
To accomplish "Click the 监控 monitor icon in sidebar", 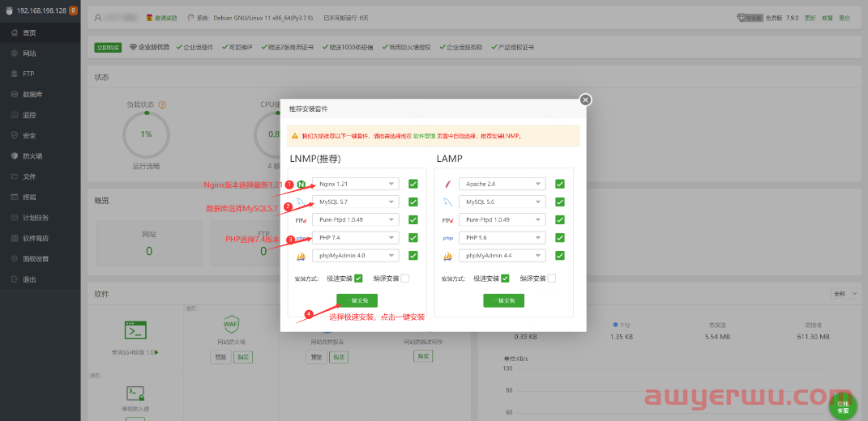I will [x=15, y=115].
